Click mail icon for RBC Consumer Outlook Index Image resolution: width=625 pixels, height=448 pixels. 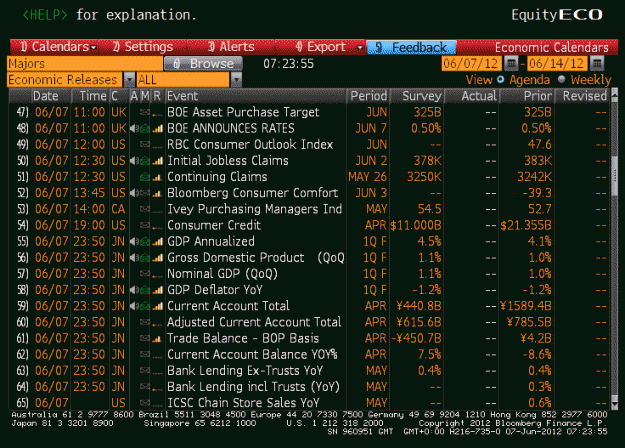pos(145,144)
